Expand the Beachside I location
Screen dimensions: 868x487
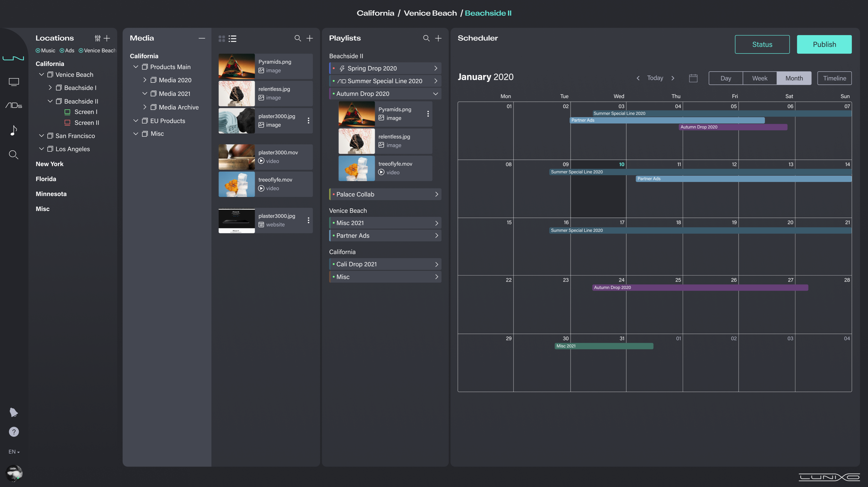pyautogui.click(x=51, y=87)
